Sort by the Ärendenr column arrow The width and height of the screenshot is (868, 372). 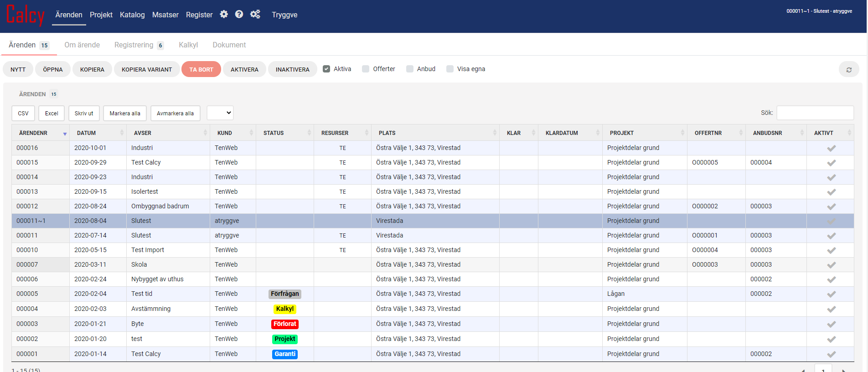tap(65, 134)
